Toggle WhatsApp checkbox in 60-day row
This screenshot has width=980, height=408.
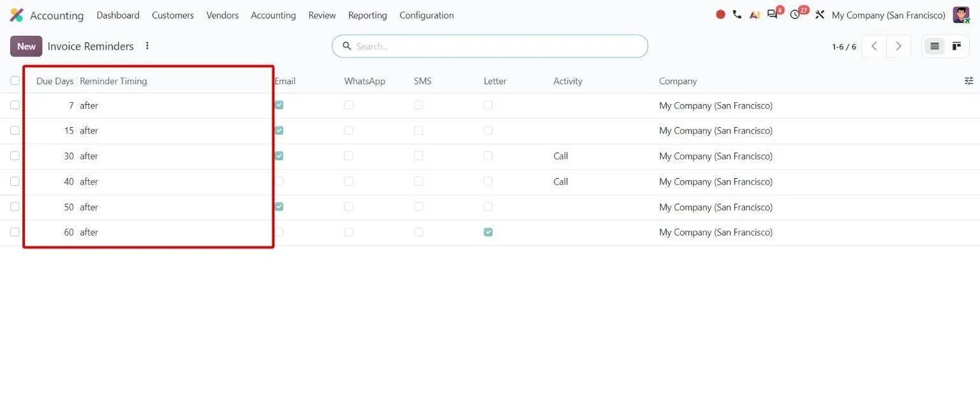pyautogui.click(x=348, y=232)
